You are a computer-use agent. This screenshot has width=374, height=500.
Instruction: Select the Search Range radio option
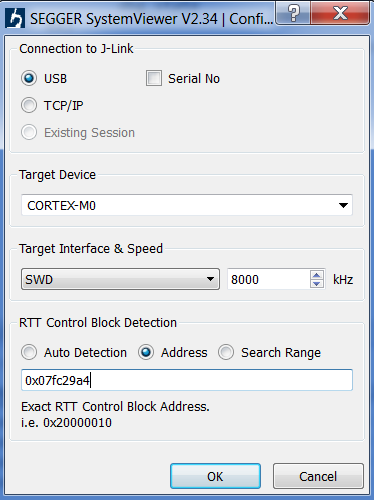(x=226, y=352)
